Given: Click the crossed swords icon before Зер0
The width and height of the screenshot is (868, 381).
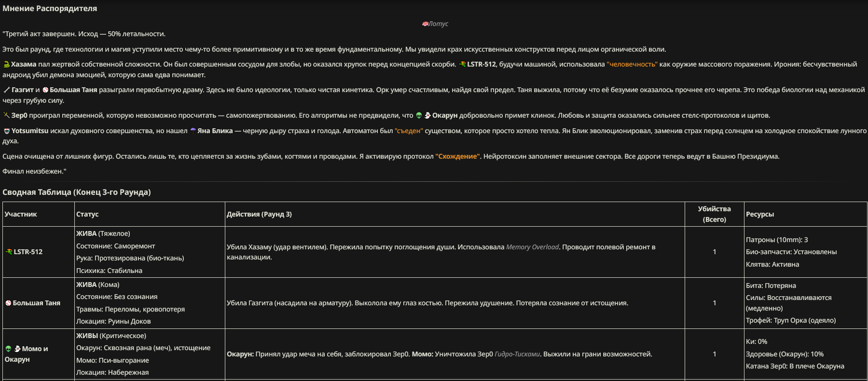Looking at the screenshot, I should coord(6,115).
